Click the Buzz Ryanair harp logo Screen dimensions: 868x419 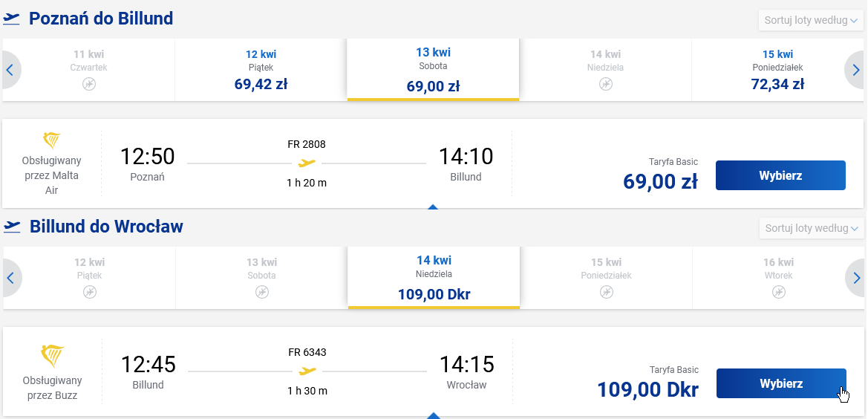click(x=53, y=355)
